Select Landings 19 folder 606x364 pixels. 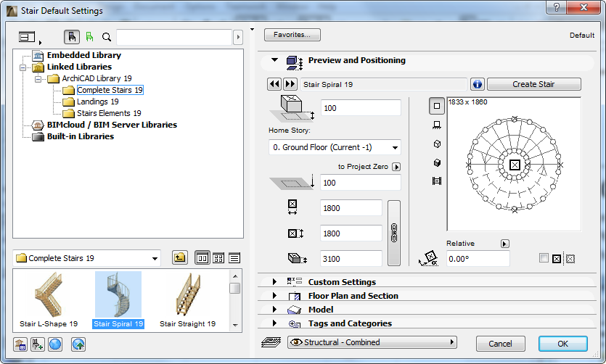pos(97,102)
